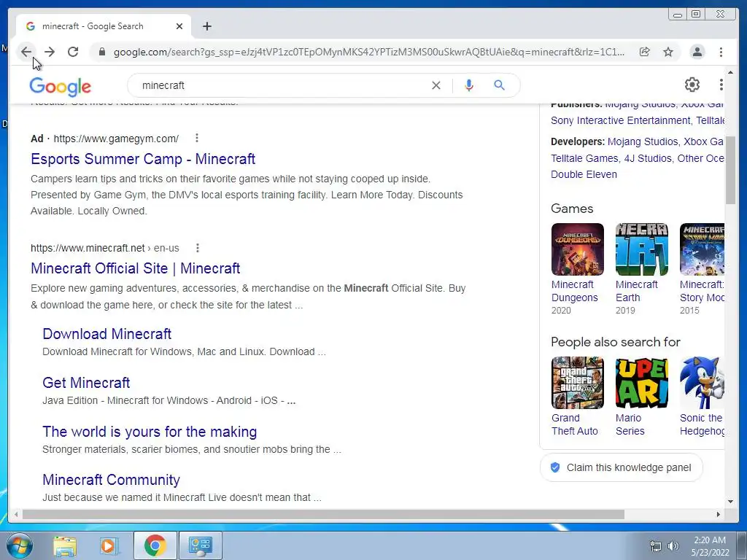This screenshot has width=747, height=560.
Task: View site info via the padlock icon
Action: 101,52
